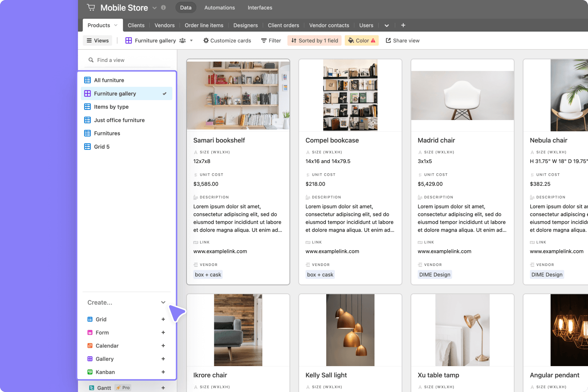Open Customize cards settings
588x392 pixels.
point(227,41)
